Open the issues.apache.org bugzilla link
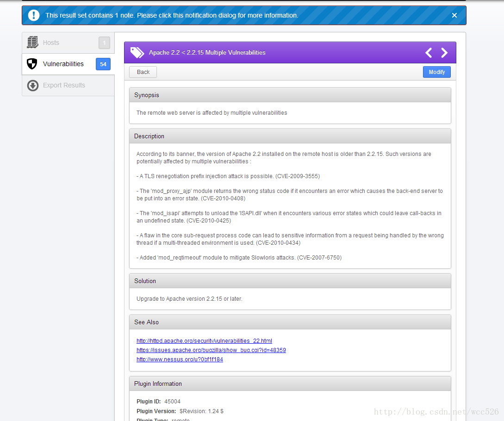 (211, 350)
